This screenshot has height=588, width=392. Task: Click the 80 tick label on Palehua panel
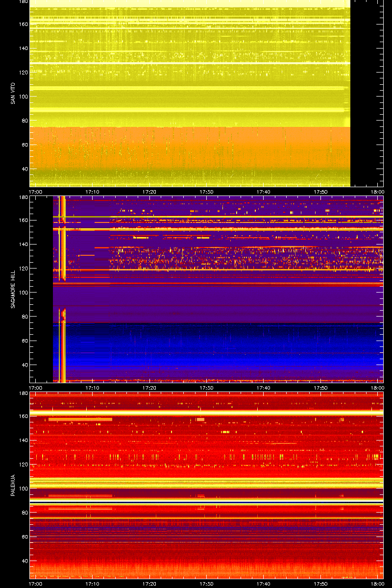pos(25,513)
